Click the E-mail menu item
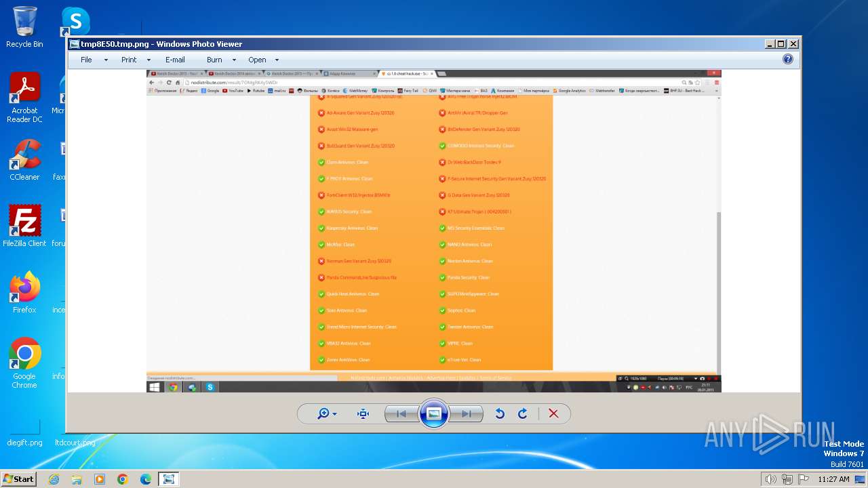 pyautogui.click(x=175, y=60)
